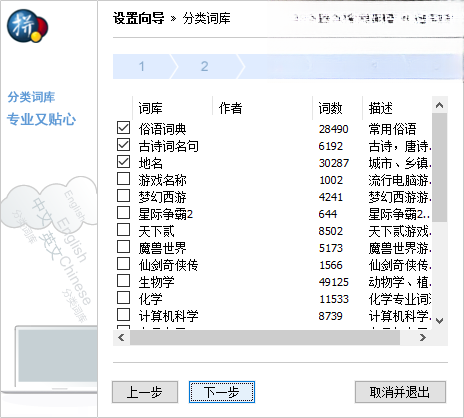Select the 星际争霸2 row name
464x418 pixels.
tap(166, 214)
